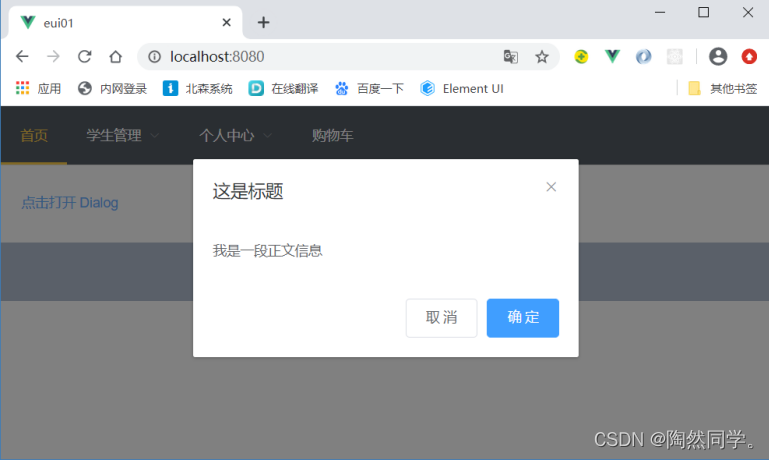Open the 在线翻译 bookmark

(283, 89)
